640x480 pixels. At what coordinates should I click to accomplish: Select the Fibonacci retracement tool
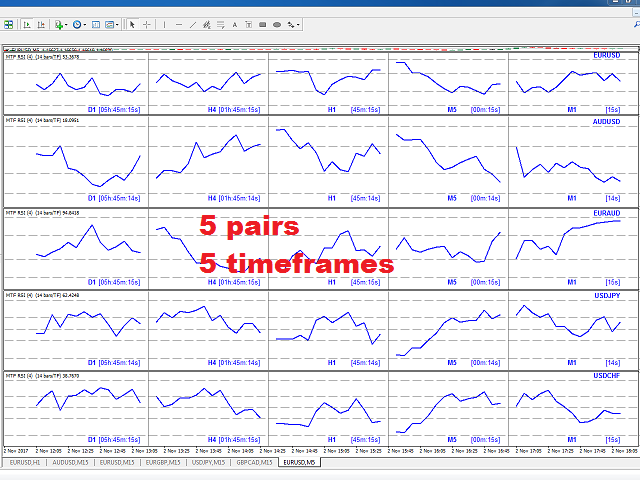[x=221, y=25]
